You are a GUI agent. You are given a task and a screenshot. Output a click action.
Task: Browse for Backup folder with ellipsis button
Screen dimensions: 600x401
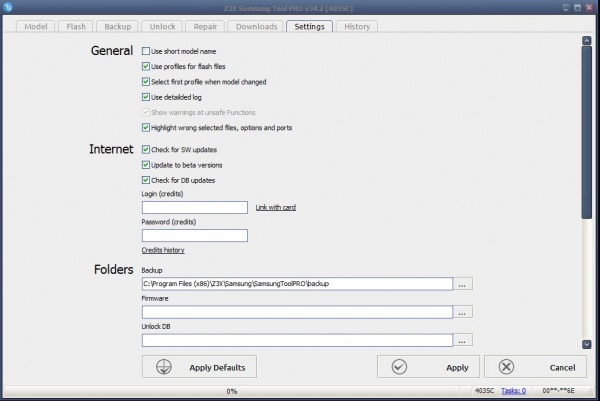(x=462, y=284)
